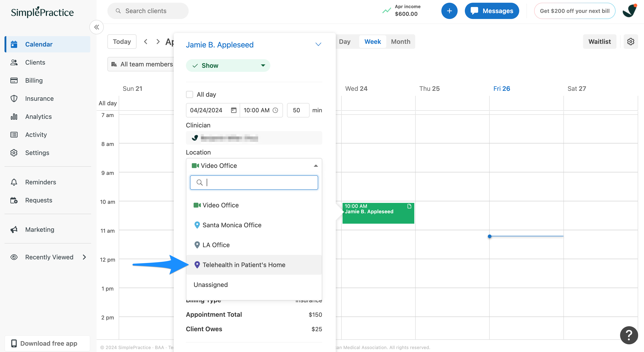Viewport: 644px width, 352px height.
Task: Click the blue plus create button
Action: (449, 11)
